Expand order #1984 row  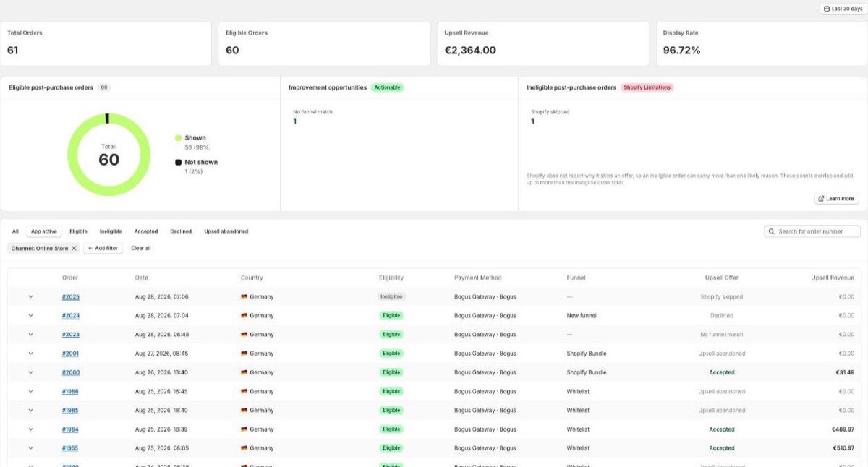click(x=30, y=429)
